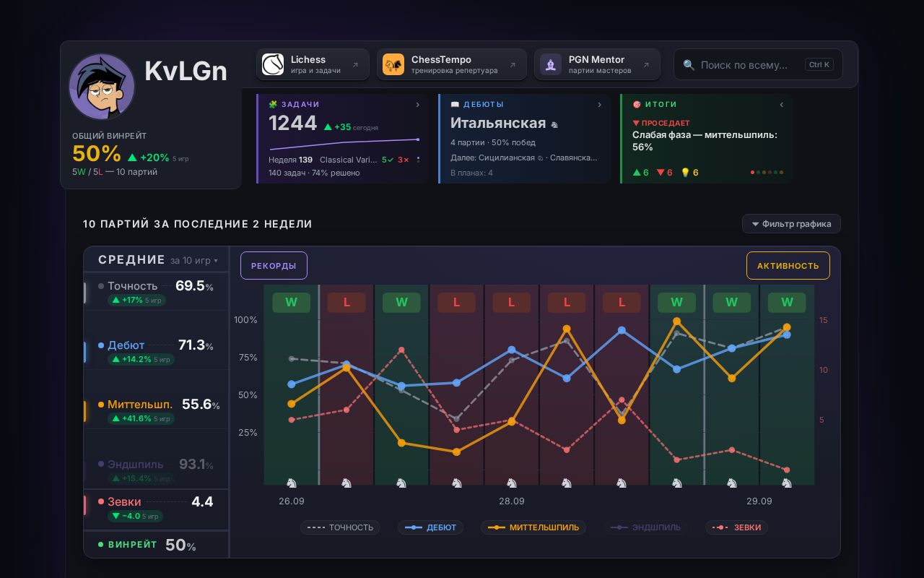Screen dimensions: 924x578
Task: Toggle the ЗЕВКИ series in the chart legend
Action: (736, 527)
